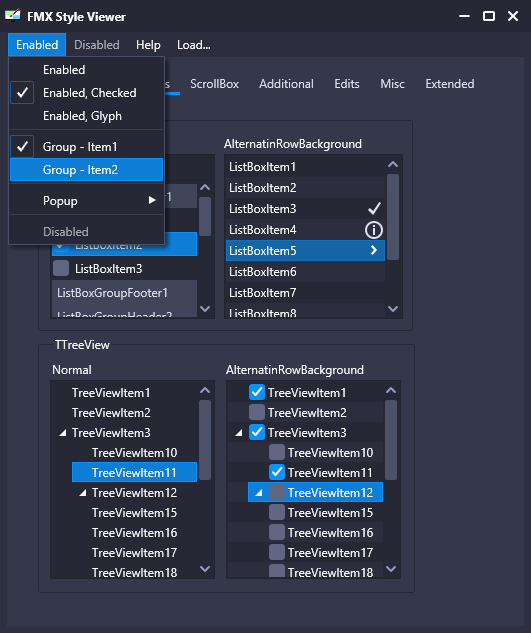
Task: Toggle the ListBoxItem3 checkbox in left list
Action: tap(61, 268)
